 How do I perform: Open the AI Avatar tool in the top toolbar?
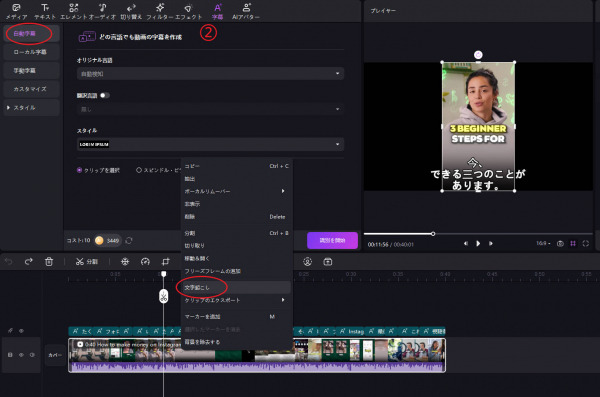click(x=246, y=11)
